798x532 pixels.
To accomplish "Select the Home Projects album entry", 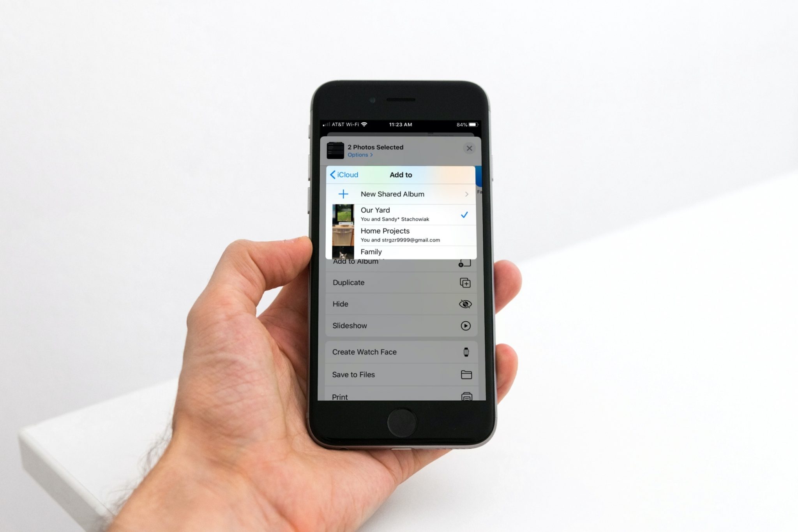I will coord(401,234).
